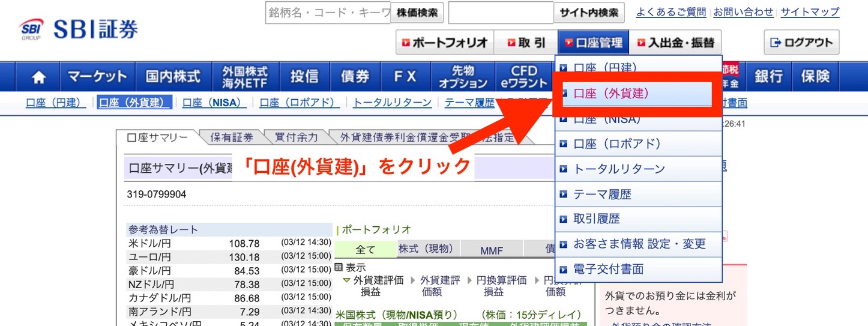Choose 取引履歴 in the dropdown menu
Screen dimensions: 868x326
point(639,219)
